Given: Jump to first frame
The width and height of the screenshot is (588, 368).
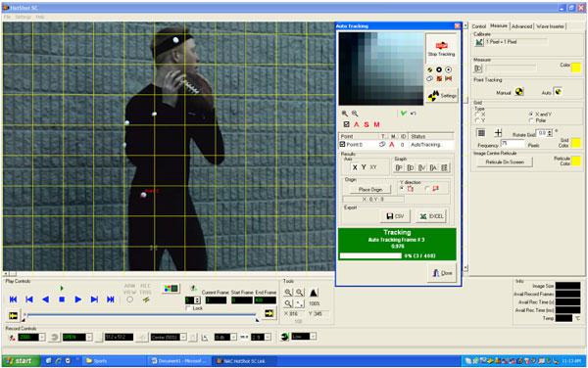Looking at the screenshot, I should (13, 299).
